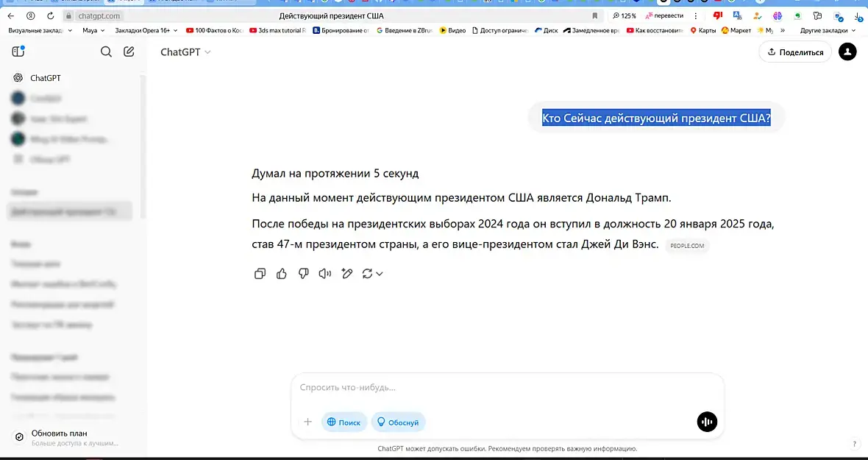This screenshot has height=460, width=868.
Task: Click the Поделиться share button
Action: click(x=795, y=52)
